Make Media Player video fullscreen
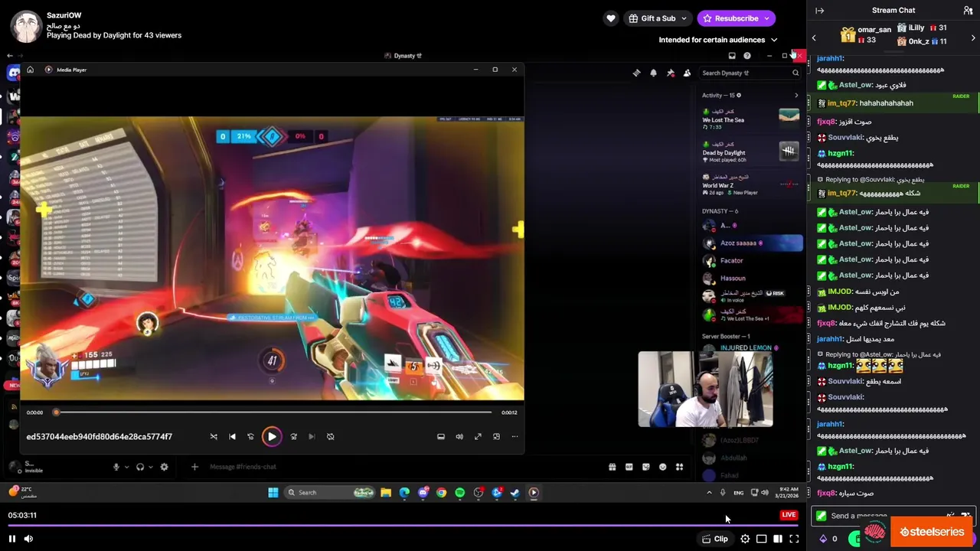The image size is (980, 551). tap(478, 437)
